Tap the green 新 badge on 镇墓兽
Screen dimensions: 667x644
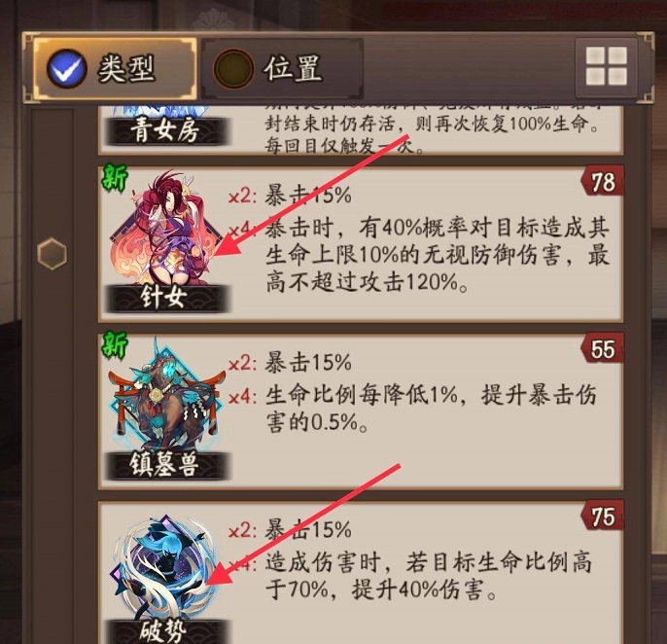coord(114,344)
